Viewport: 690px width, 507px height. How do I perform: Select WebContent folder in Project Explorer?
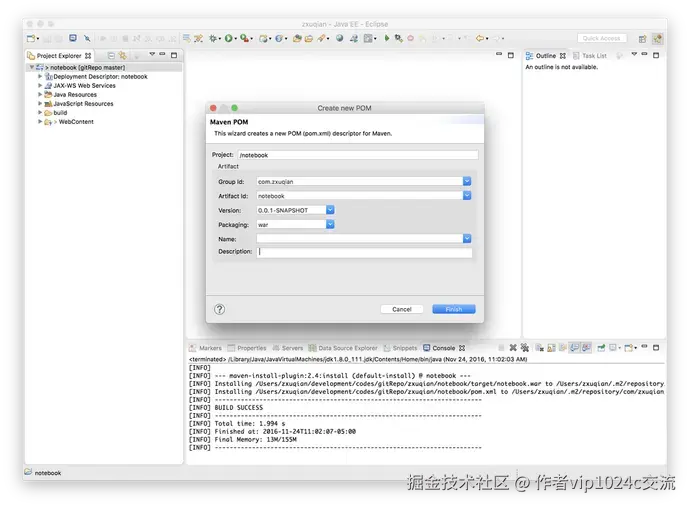76,122
